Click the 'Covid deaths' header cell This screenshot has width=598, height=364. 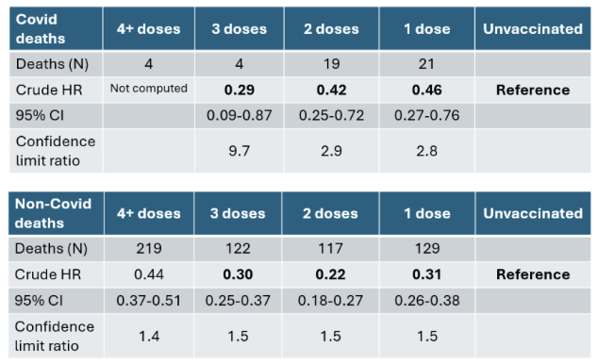(x=56, y=28)
